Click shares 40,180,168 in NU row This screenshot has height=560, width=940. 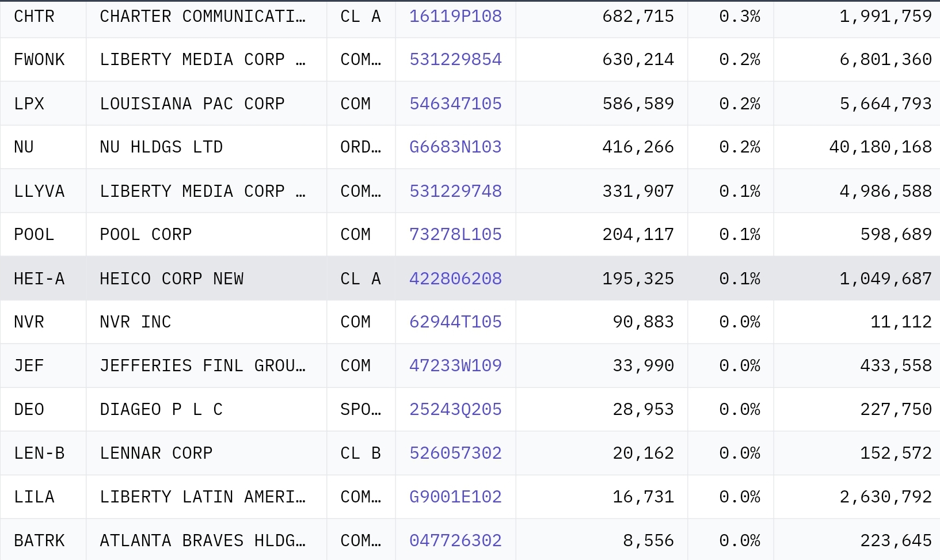tap(880, 147)
